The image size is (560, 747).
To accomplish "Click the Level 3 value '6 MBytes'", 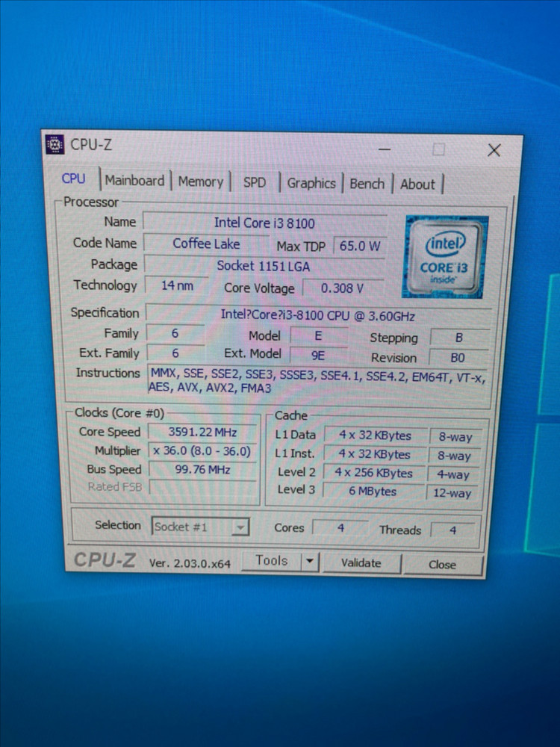I will (373, 492).
